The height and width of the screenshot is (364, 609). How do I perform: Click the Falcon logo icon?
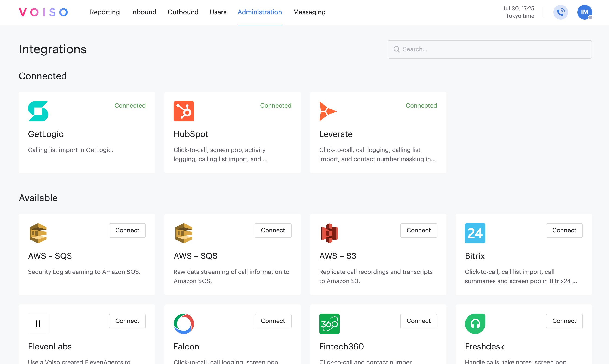click(184, 324)
